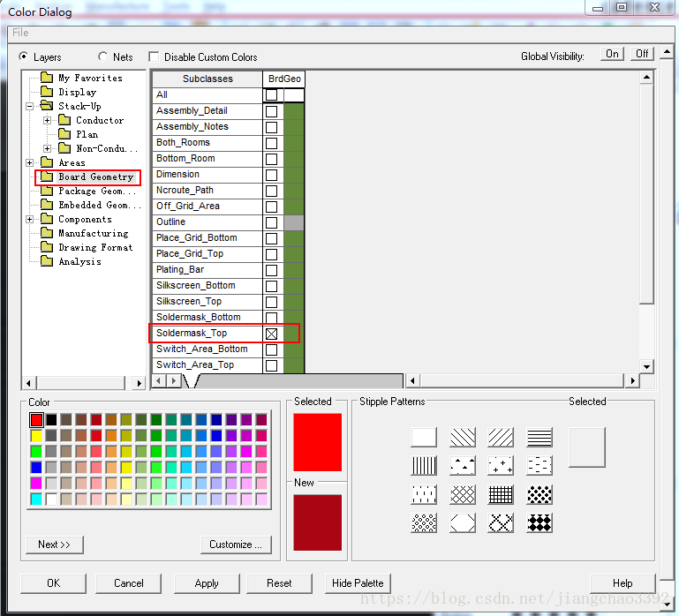Select the short vertical ticks stipple pattern
The image size is (679, 616).
(x=424, y=494)
